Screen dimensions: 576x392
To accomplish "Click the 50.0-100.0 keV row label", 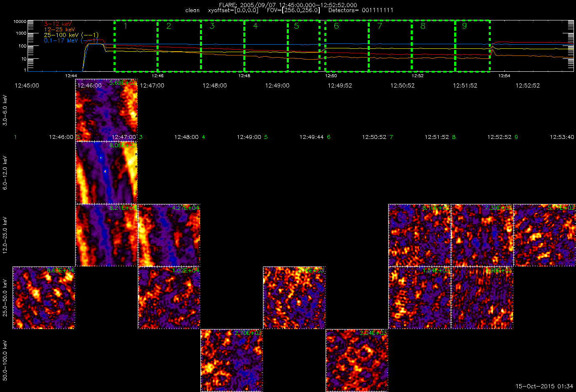I will [x=5, y=360].
